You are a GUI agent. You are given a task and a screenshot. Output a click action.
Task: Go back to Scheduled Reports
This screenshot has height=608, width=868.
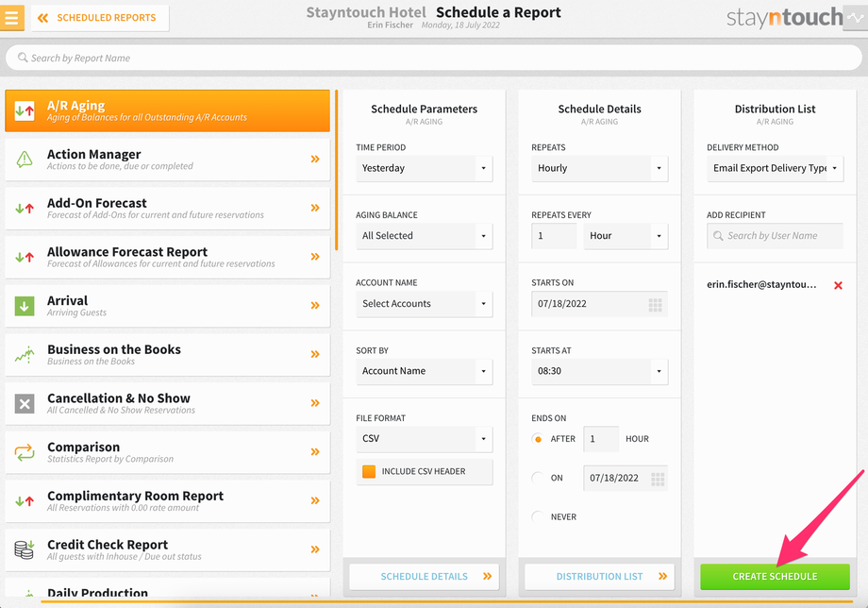coord(100,18)
